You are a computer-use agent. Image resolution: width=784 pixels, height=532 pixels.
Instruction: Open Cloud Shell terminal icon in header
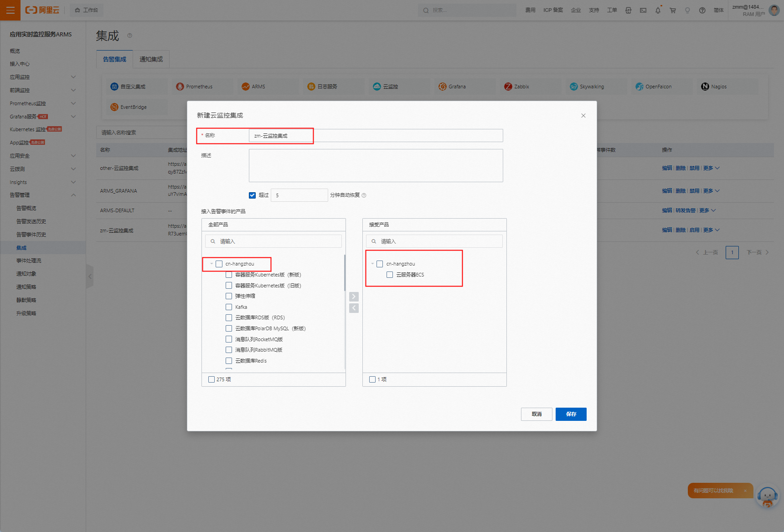[x=643, y=10]
